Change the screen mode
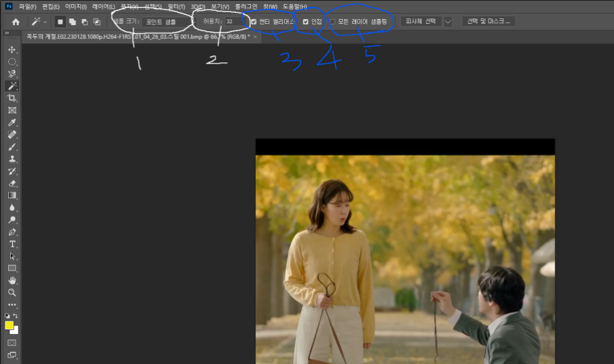Screen dimensions: 614x364 click(12, 355)
